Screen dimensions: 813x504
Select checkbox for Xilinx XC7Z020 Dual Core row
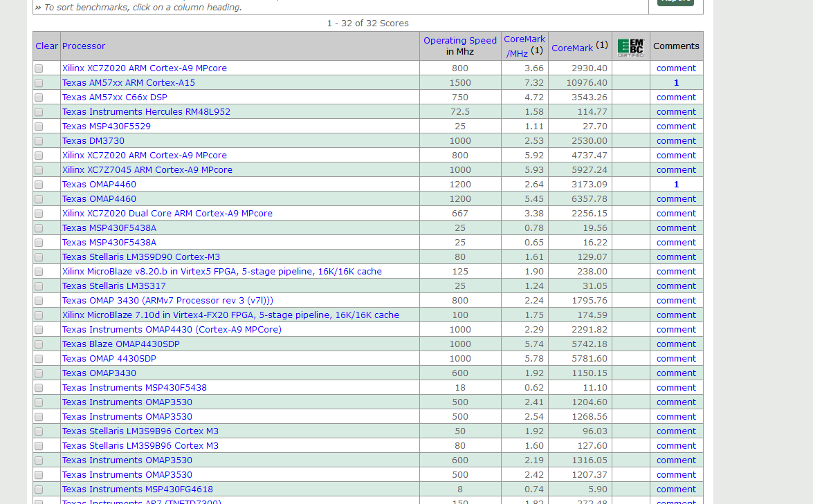(39, 214)
